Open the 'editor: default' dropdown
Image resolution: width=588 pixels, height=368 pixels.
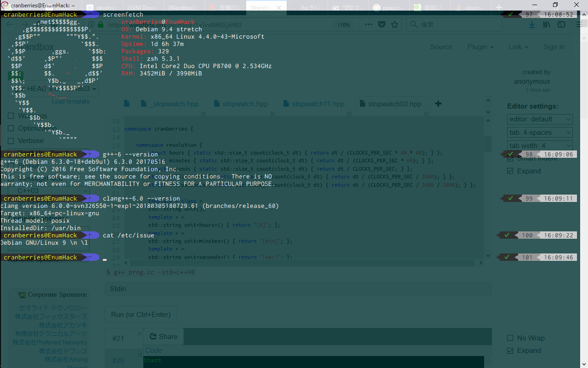point(540,119)
